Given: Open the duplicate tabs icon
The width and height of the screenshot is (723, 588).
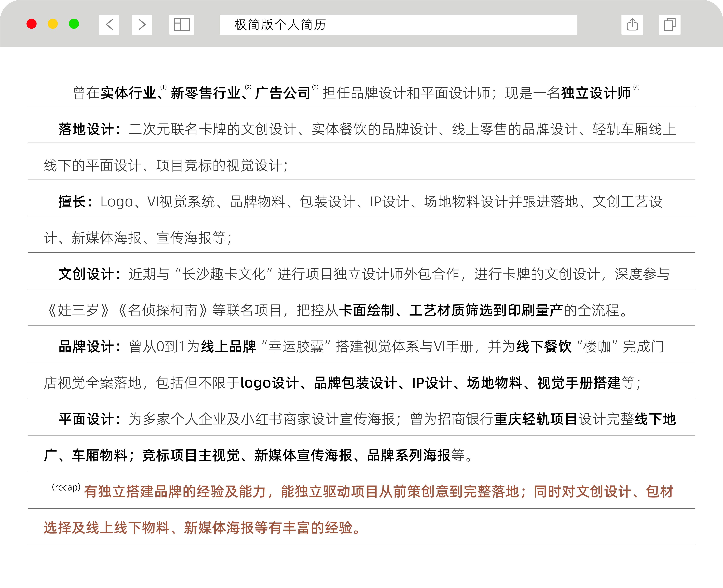Looking at the screenshot, I should [670, 24].
